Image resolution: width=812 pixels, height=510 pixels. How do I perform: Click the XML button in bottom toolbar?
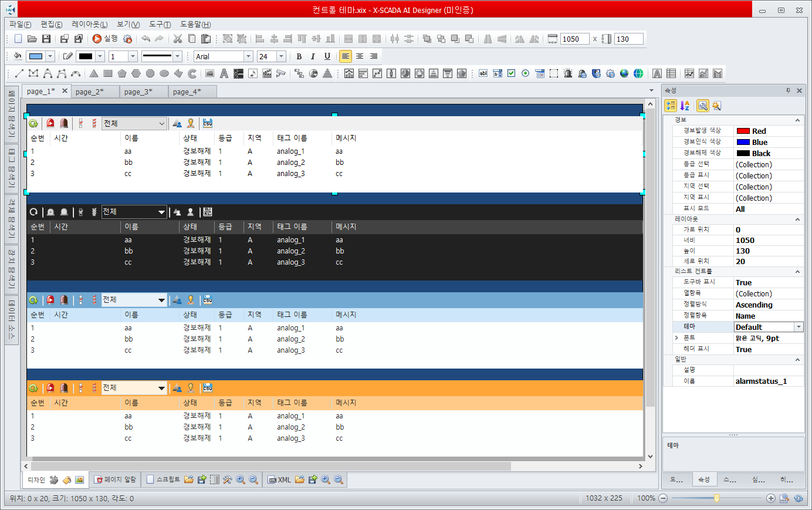point(280,479)
